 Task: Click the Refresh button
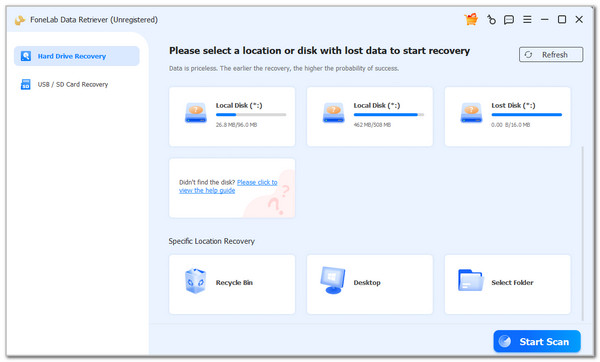(x=551, y=55)
